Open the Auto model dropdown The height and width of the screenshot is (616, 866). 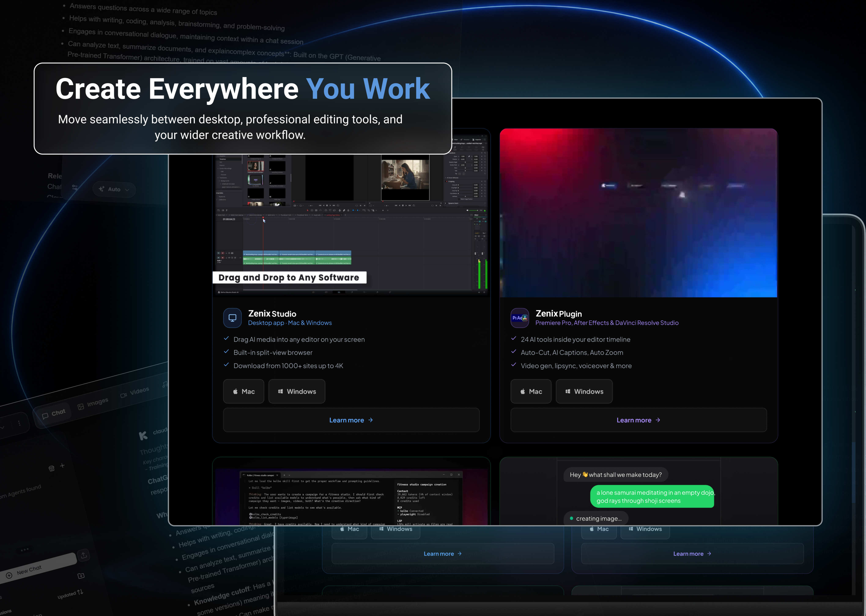(x=114, y=189)
